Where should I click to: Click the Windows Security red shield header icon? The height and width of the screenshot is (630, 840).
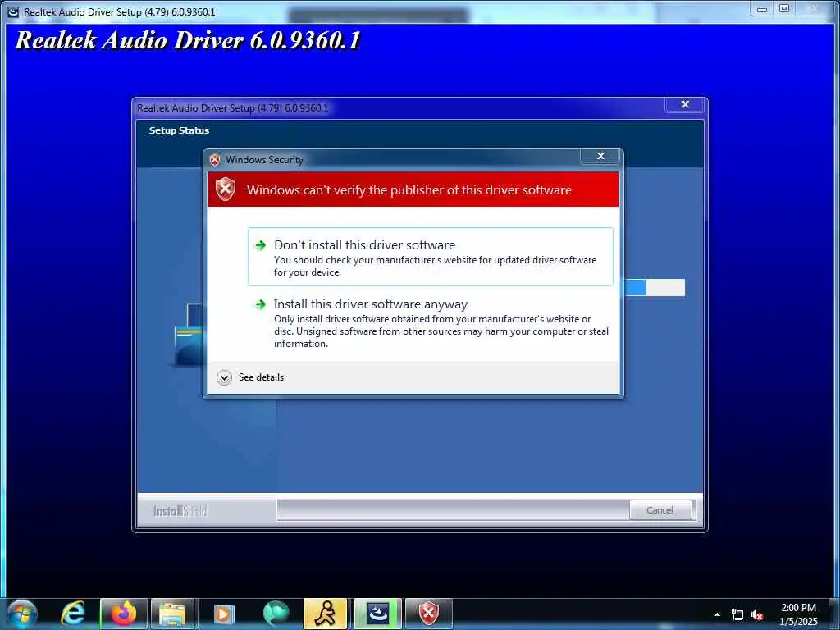pos(226,189)
